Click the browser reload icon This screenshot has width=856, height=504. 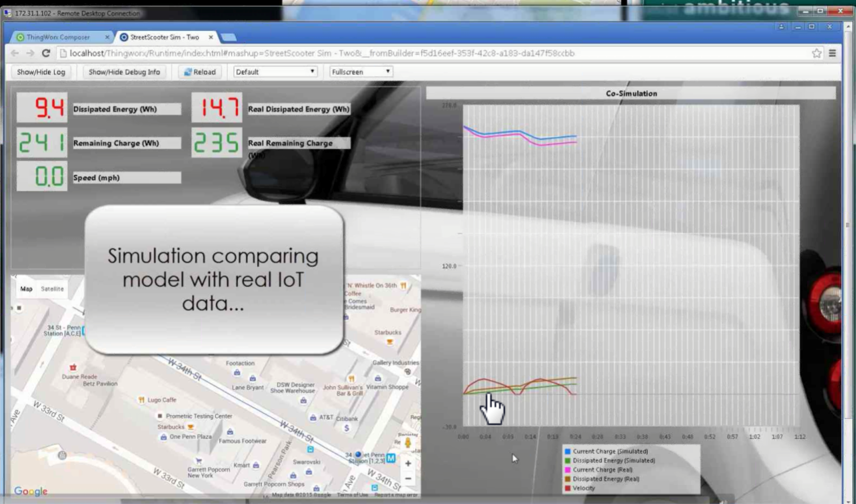[46, 53]
